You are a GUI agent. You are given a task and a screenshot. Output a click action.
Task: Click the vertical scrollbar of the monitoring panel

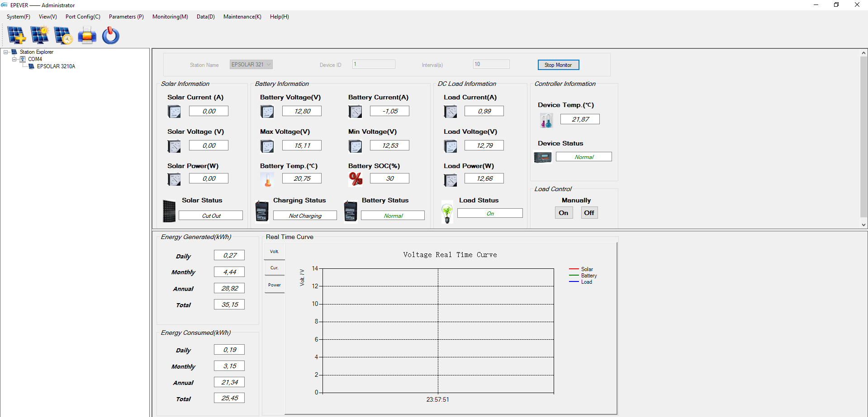coord(863,136)
